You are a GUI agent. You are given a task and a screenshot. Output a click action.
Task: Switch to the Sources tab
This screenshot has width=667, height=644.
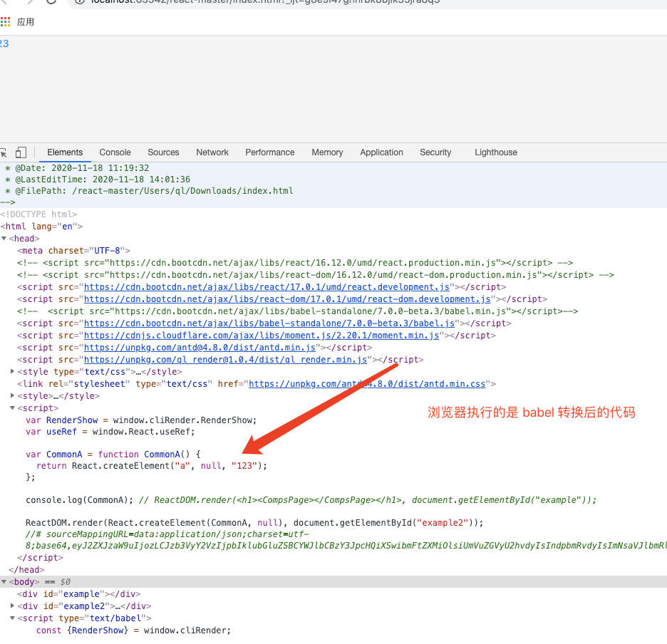163,152
